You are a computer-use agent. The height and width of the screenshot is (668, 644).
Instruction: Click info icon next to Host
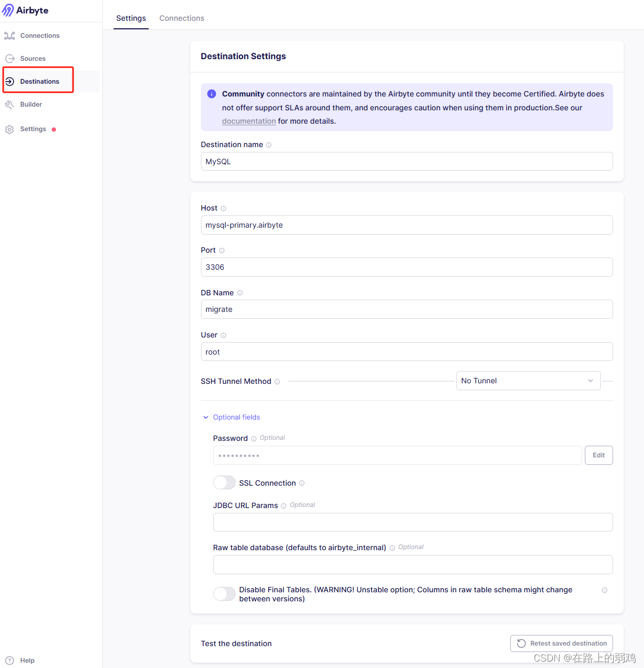point(223,208)
